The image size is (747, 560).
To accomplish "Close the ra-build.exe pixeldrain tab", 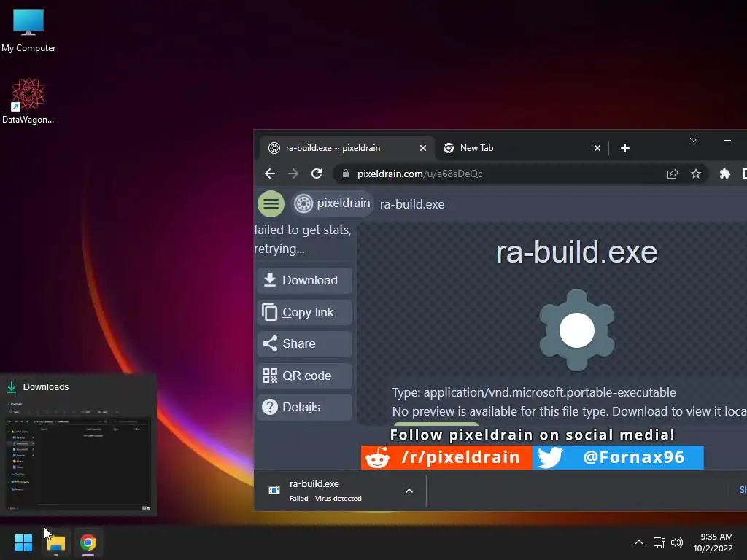I will pyautogui.click(x=422, y=148).
